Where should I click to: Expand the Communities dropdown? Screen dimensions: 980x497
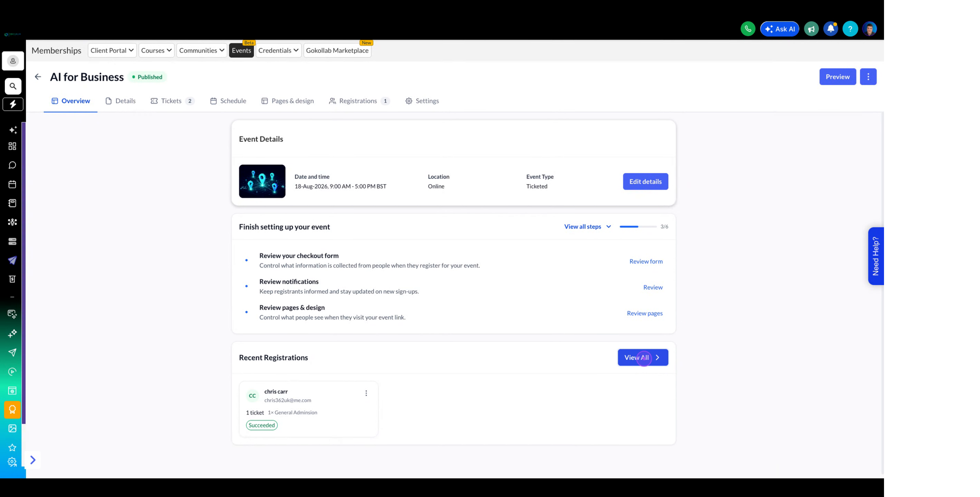point(202,50)
